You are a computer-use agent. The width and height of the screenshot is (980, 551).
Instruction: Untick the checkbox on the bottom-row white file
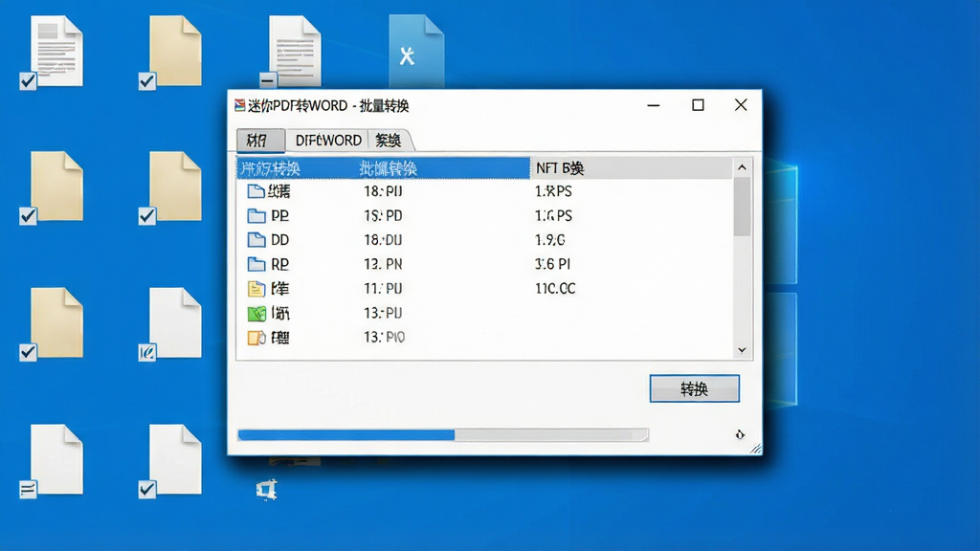pos(146,489)
